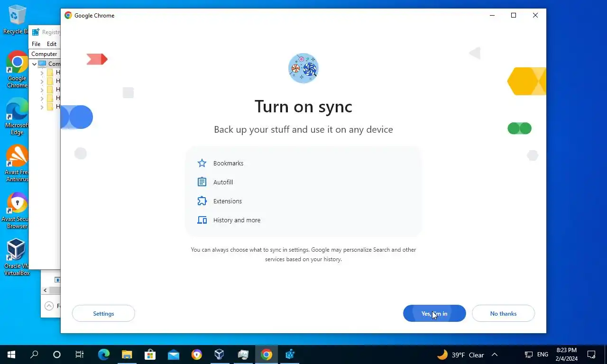The height and width of the screenshot is (364, 607).
Task: Open sync Settings button
Action: tap(103, 313)
